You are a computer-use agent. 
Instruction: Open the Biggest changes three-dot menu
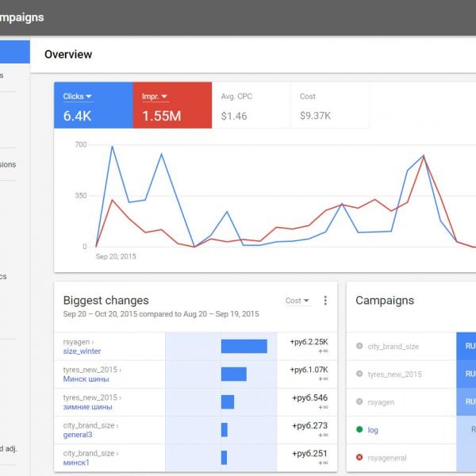[x=325, y=301]
